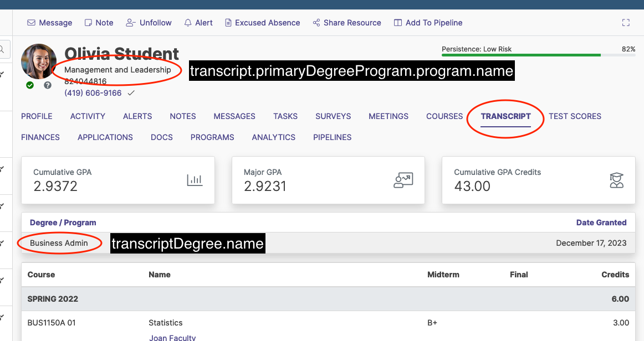Switch to the TRANSCRIPT tab
Screen dimensions: 644x341
coord(505,116)
